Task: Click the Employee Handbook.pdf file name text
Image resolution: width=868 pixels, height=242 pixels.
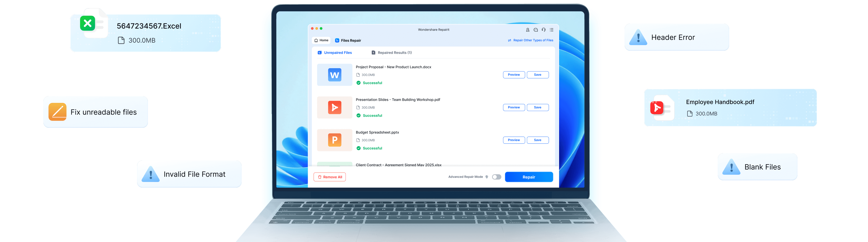Action: point(720,102)
